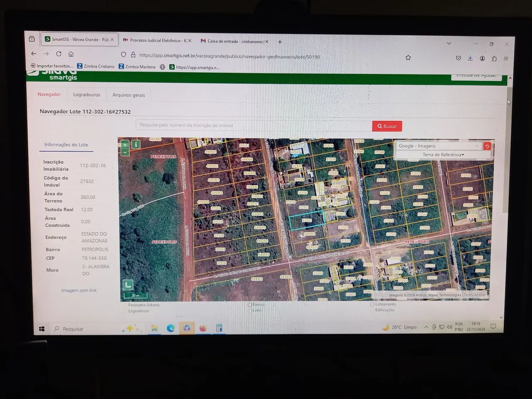Select highlighted lot 27532 on map

tap(307, 221)
